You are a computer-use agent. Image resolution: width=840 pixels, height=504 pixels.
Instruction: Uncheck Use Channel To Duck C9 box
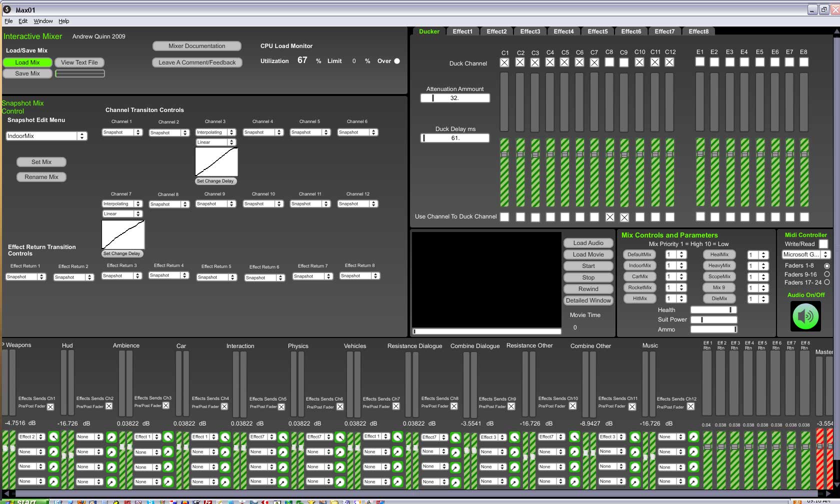pyautogui.click(x=624, y=217)
